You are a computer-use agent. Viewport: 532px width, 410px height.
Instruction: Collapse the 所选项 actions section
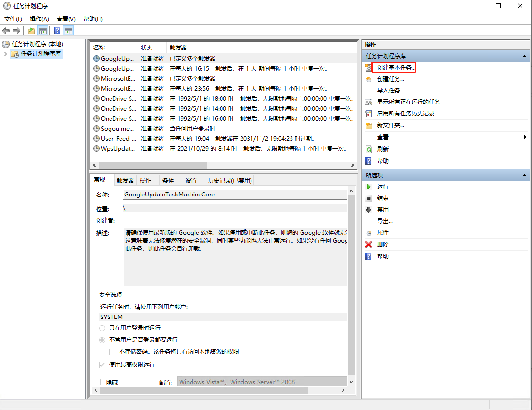coord(525,175)
